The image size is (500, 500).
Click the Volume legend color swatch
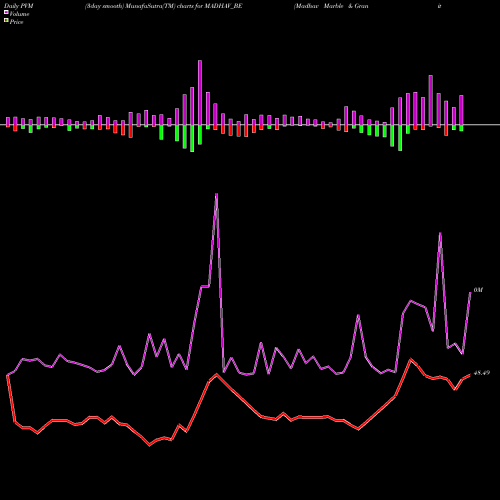(x=6, y=12)
